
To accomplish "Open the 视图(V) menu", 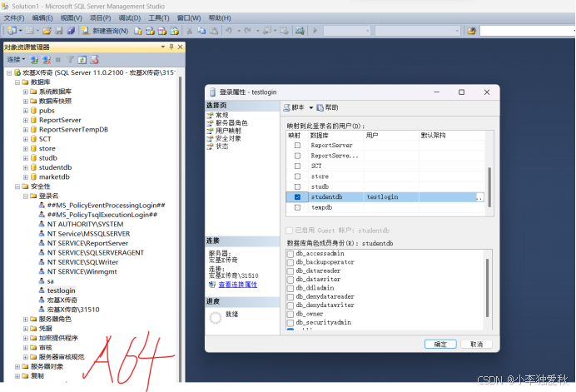I will coord(72,18).
